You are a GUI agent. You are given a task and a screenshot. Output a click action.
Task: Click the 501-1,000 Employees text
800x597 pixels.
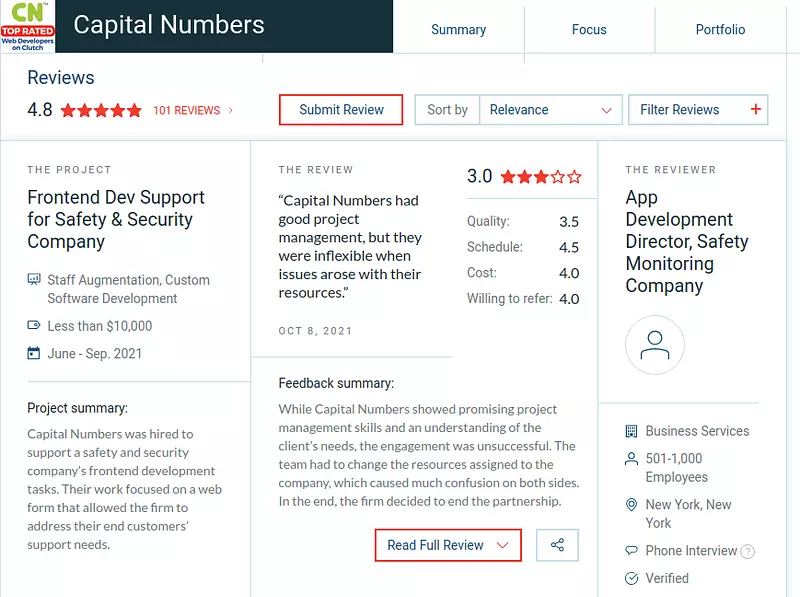[x=677, y=467]
